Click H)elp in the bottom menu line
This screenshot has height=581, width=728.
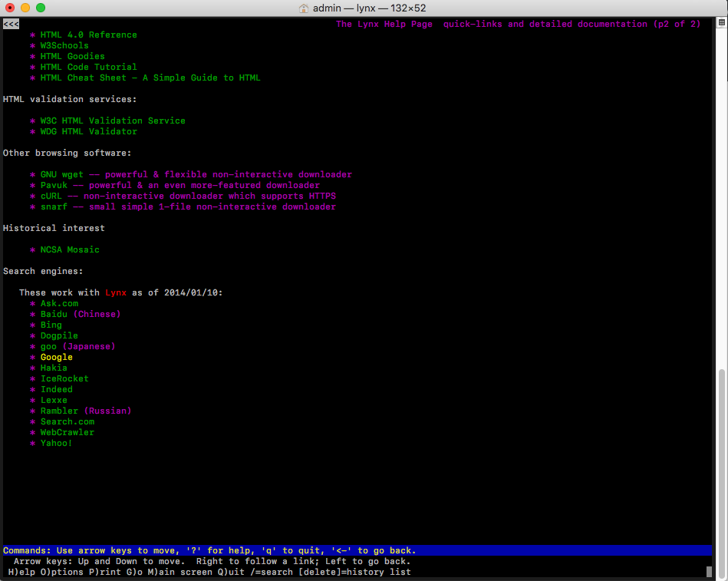point(21,573)
